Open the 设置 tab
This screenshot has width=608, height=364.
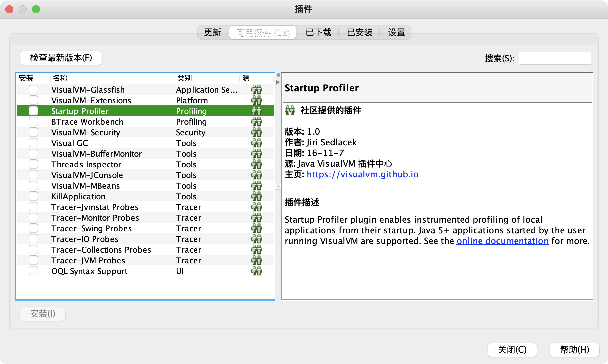click(x=396, y=32)
